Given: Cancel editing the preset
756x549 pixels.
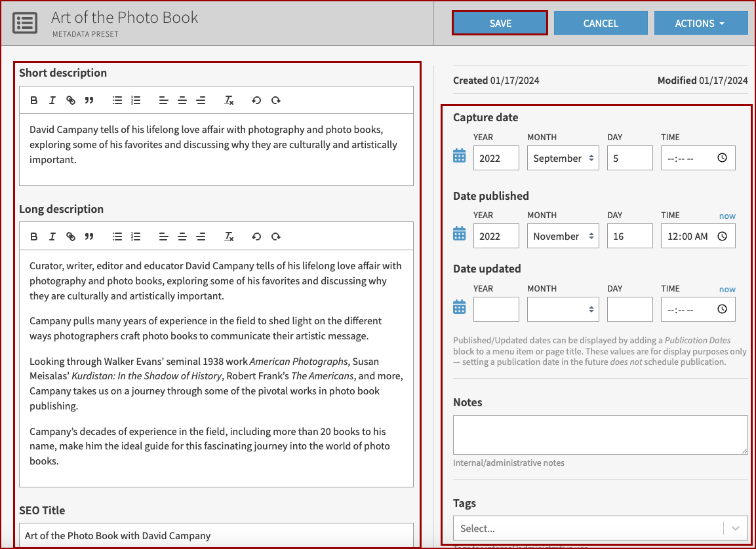Looking at the screenshot, I should 601,23.
